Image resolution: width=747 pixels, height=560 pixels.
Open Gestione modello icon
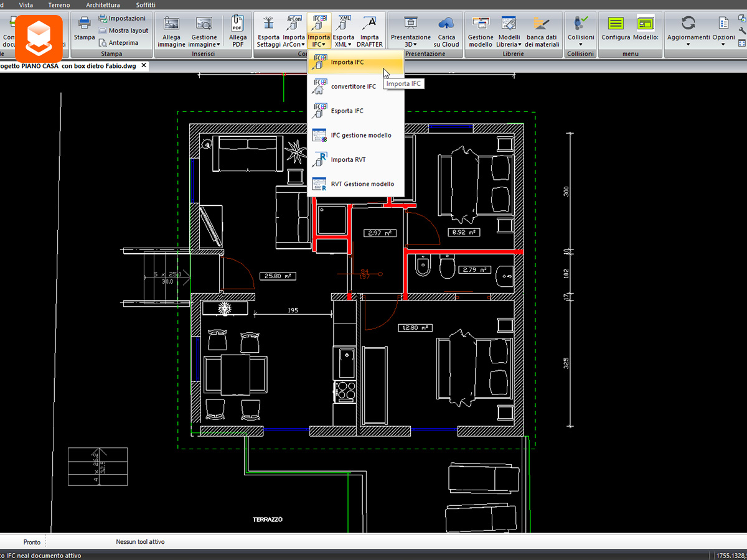pyautogui.click(x=481, y=31)
